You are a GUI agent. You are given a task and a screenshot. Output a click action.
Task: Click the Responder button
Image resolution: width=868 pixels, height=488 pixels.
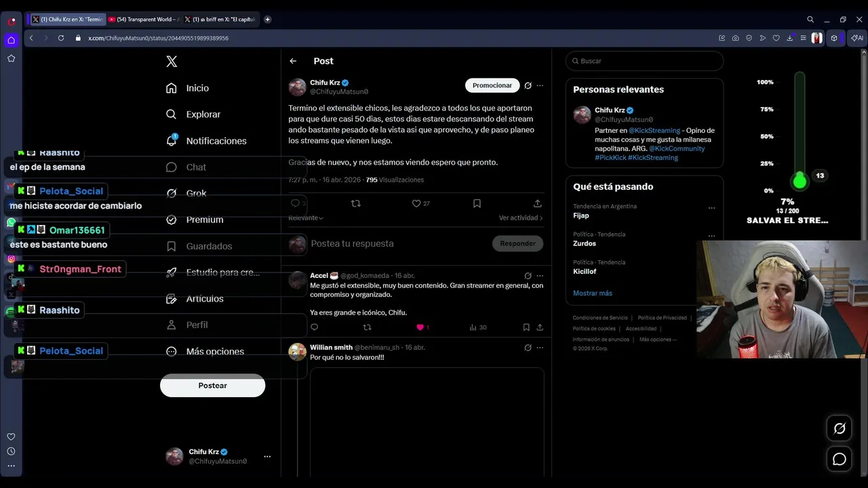[x=517, y=243]
